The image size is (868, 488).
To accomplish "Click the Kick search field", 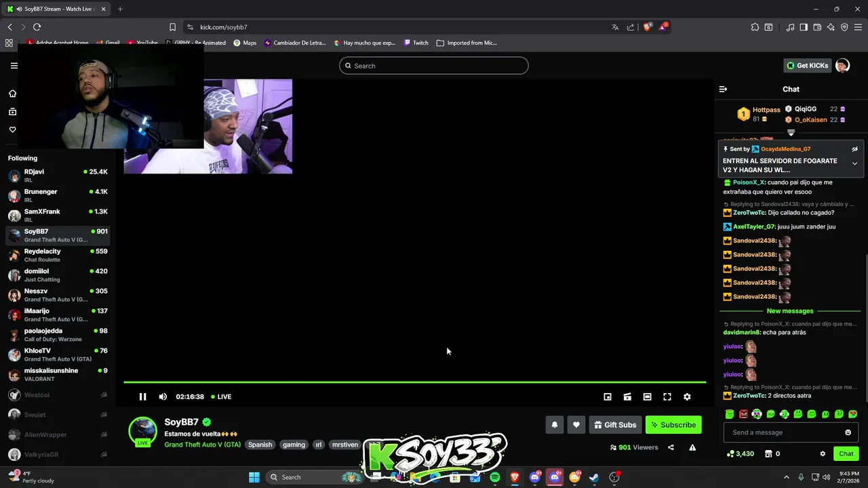I will click(434, 66).
